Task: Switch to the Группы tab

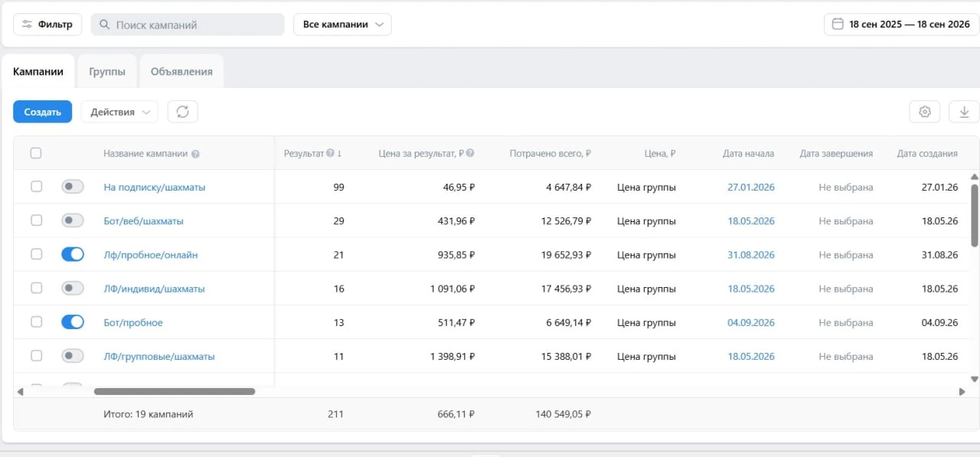Action: [106, 71]
